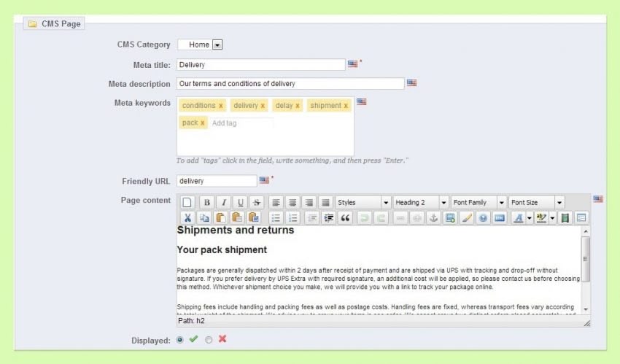Click Paste as plain text icon
The width and height of the screenshot is (620, 364).
click(x=237, y=218)
